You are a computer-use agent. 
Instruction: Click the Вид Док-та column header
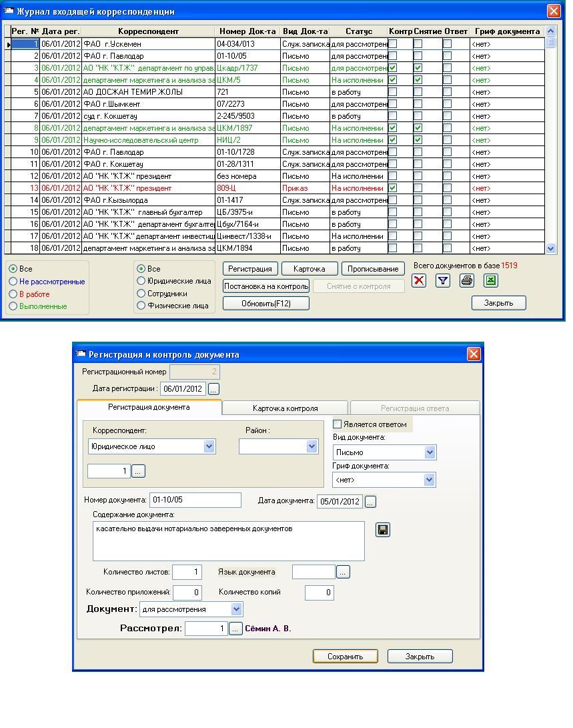pyautogui.click(x=306, y=31)
